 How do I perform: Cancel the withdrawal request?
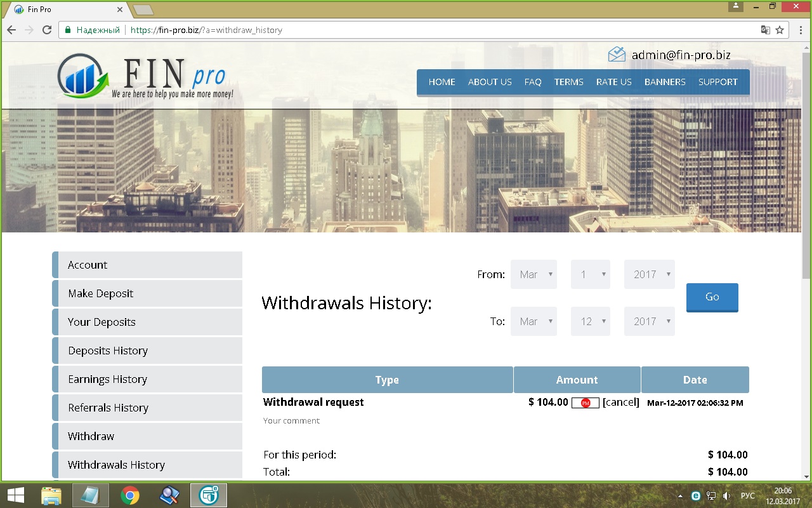point(621,402)
